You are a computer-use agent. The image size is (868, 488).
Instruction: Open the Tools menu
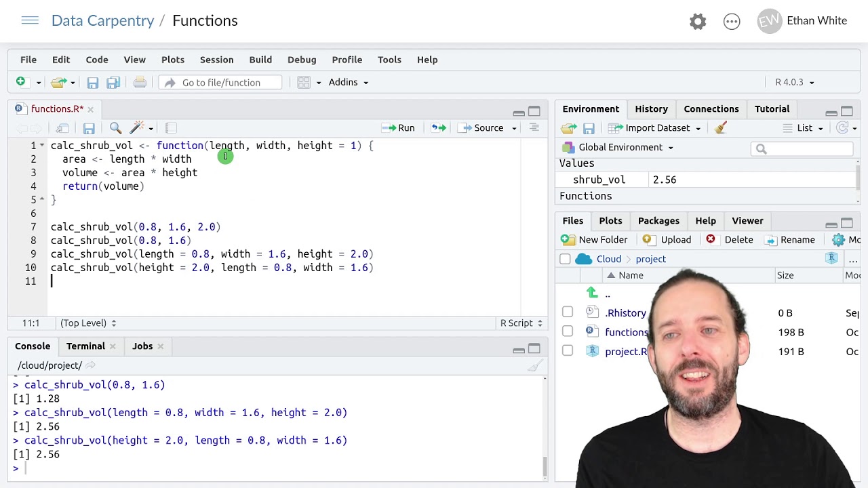click(389, 60)
